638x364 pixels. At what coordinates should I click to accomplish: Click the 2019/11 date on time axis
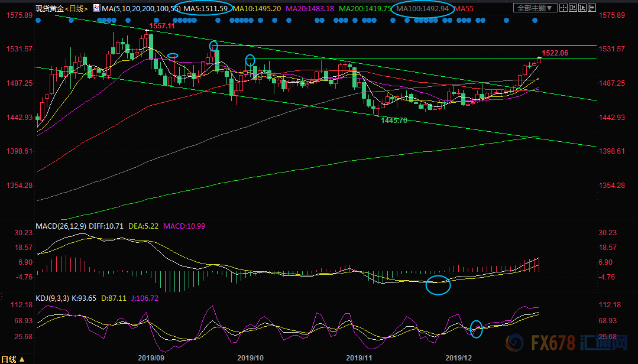(359, 358)
